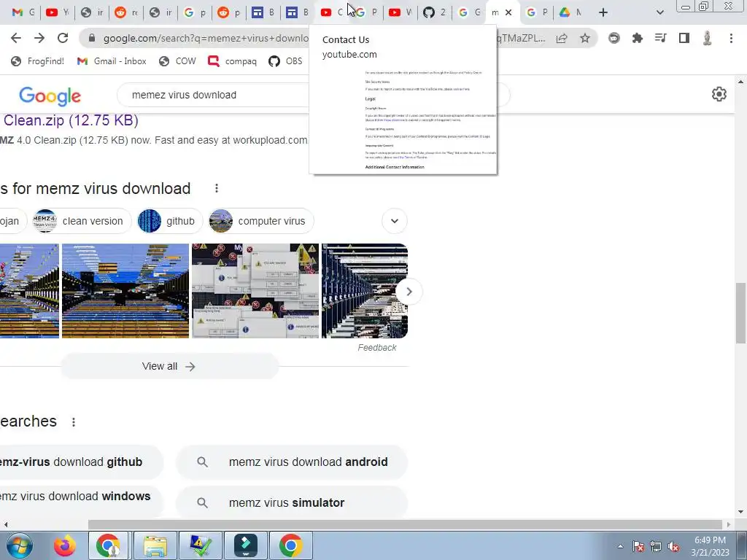Open the Chrome profile avatar
Viewport: 747px width, 560px height.
pyautogui.click(x=708, y=38)
